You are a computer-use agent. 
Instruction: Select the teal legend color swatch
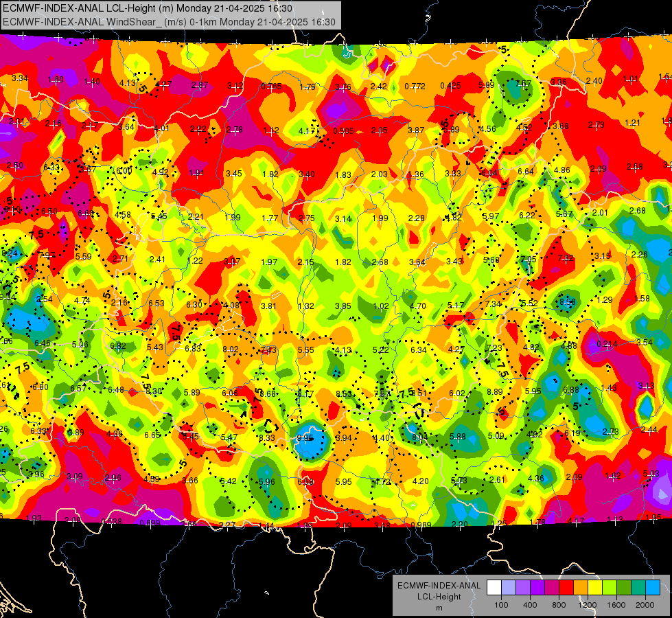(x=638, y=587)
